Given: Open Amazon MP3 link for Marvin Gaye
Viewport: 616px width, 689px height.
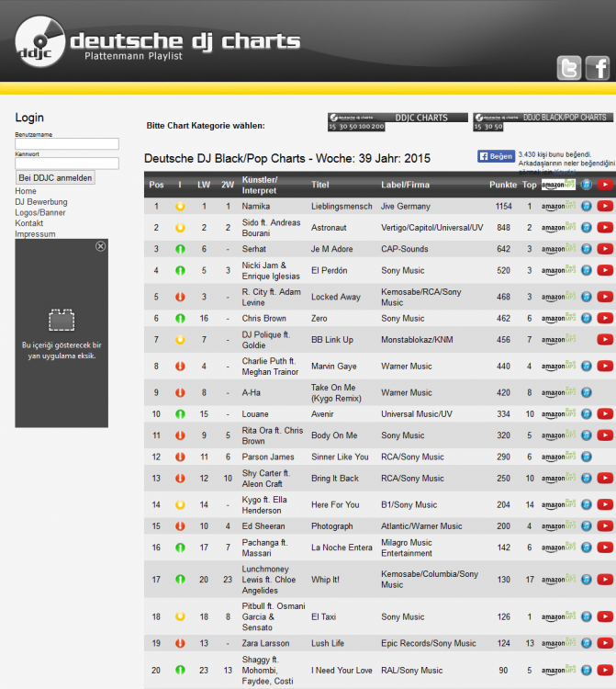Looking at the screenshot, I should click(x=558, y=366).
